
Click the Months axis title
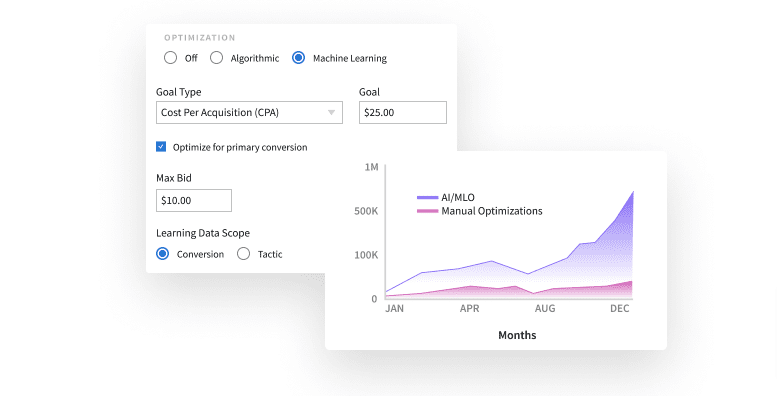517,335
